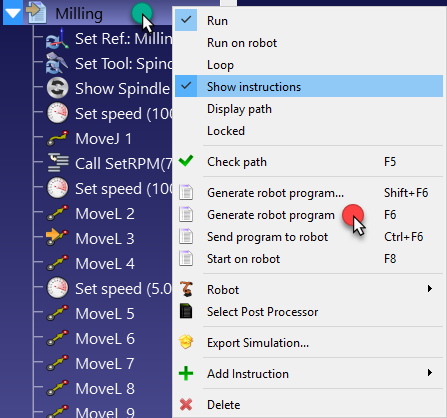Select the Show Spindle instruction icon
The height and width of the screenshot is (418, 447).
pos(57,88)
